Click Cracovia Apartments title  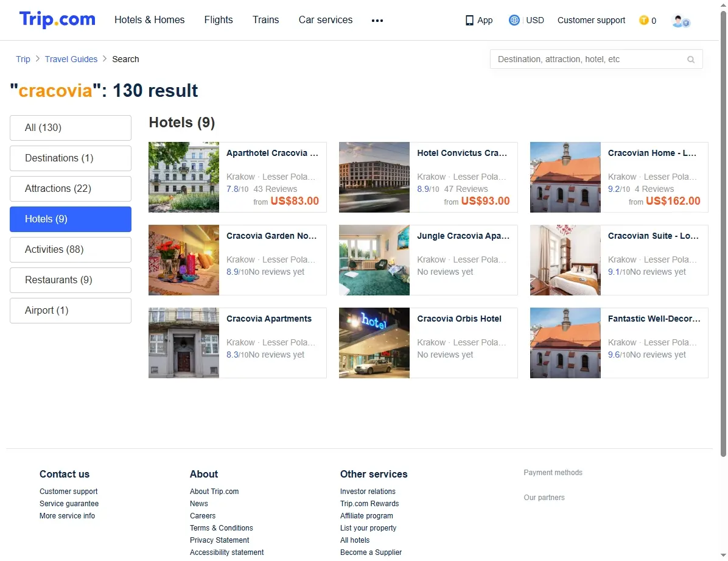[269, 319]
